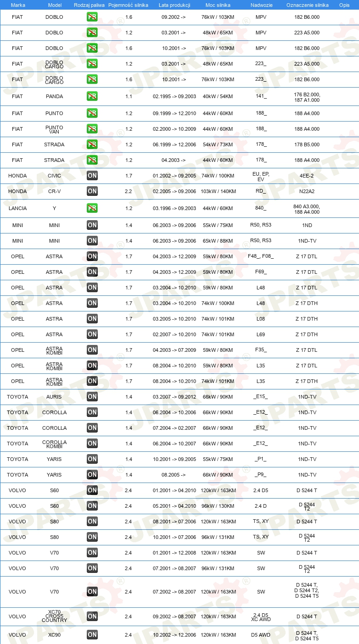
Task: Select the PANDA model cell
Action: point(55,96)
